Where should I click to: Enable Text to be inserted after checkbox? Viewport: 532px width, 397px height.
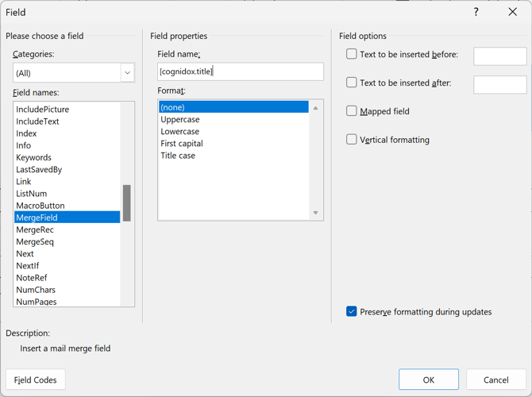click(x=352, y=83)
